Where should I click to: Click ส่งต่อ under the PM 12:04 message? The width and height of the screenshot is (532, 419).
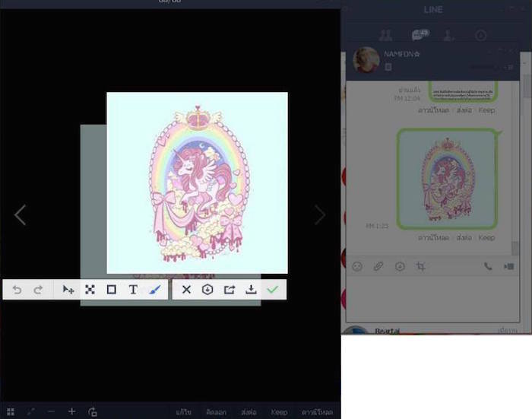pos(464,110)
